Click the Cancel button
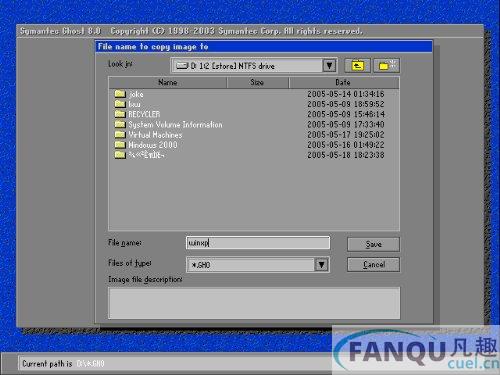Viewport: 500px width, 375px height. pyautogui.click(x=373, y=265)
